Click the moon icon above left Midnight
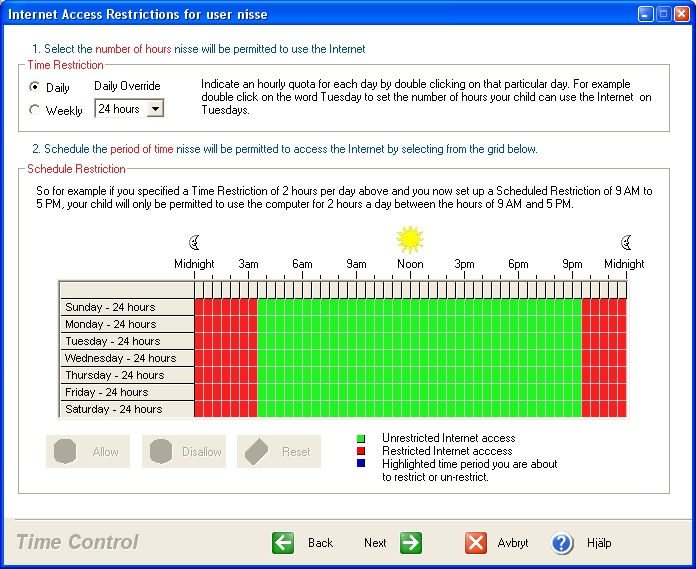696x569 pixels. pos(194,242)
